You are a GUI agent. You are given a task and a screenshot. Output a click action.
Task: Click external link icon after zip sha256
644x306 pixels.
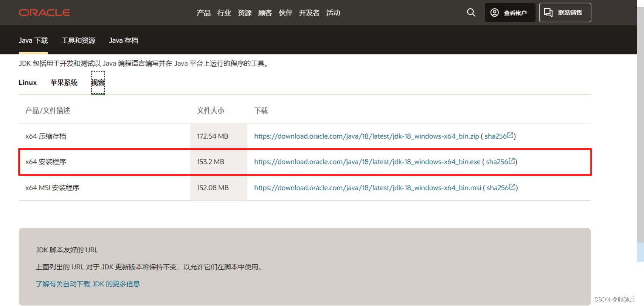[x=510, y=135]
